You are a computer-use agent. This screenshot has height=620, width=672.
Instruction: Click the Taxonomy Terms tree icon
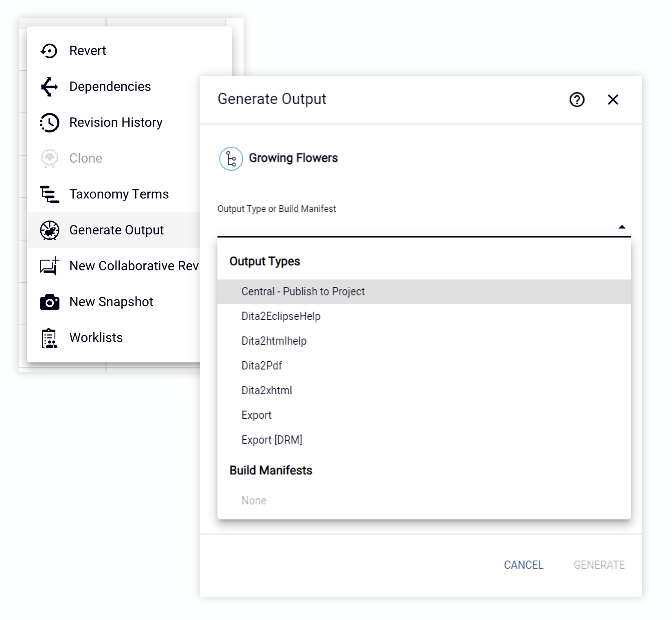(x=49, y=194)
